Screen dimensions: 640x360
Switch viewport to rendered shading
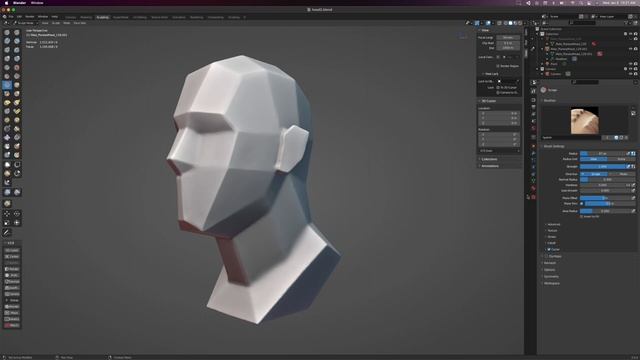(x=520, y=23)
